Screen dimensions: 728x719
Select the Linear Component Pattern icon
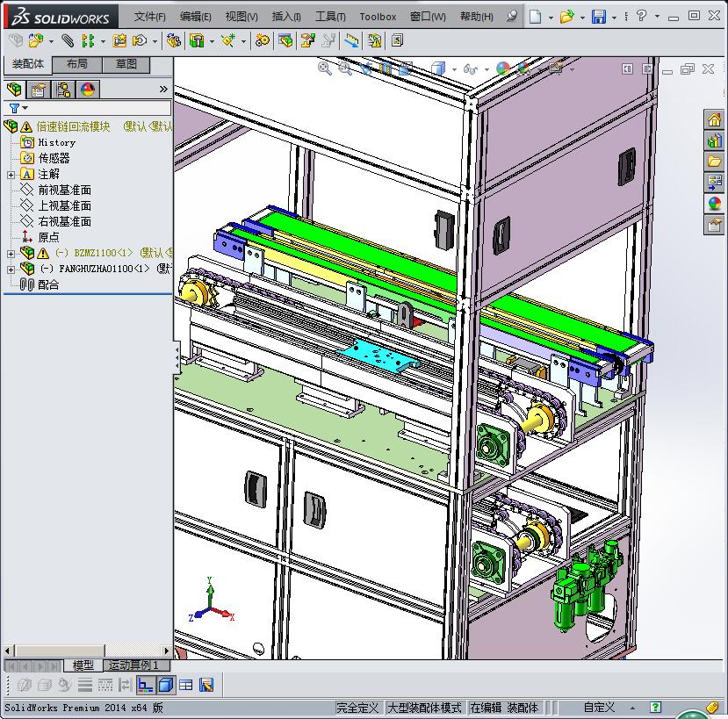tap(87, 41)
